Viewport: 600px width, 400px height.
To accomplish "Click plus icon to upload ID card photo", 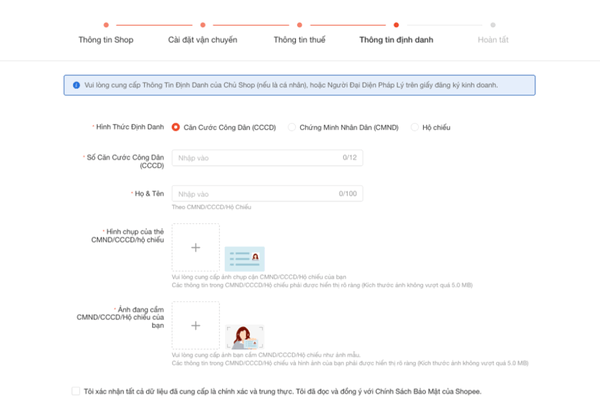I will tap(195, 247).
